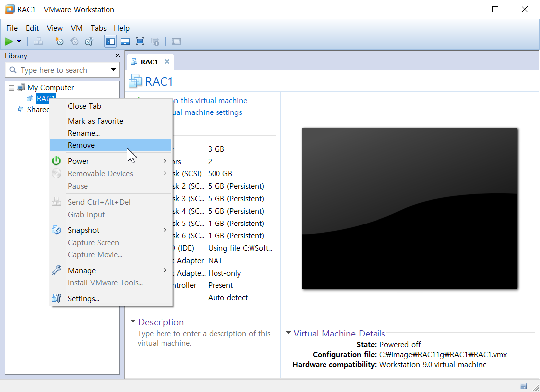Choose Close Tab from the context menu

click(x=110, y=106)
